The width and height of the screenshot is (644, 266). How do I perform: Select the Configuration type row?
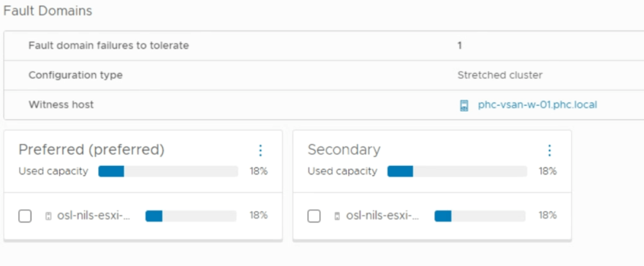[x=76, y=75]
